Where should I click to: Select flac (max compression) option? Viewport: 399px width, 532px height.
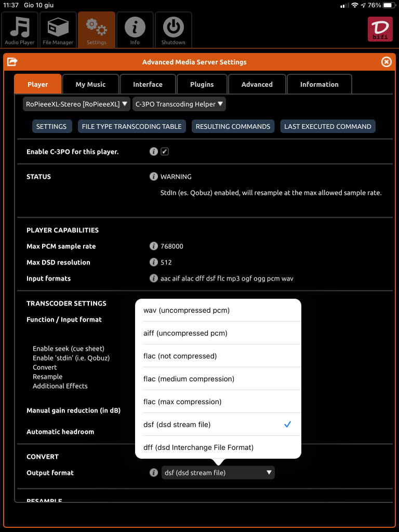pos(218,402)
